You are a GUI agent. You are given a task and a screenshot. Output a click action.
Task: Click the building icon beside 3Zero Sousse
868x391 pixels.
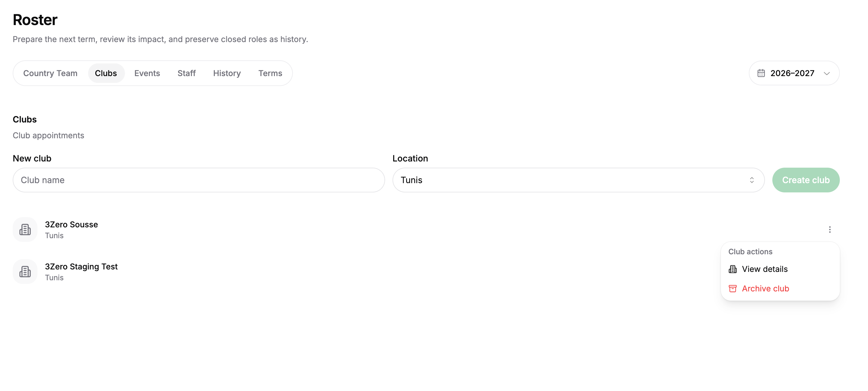click(x=25, y=229)
